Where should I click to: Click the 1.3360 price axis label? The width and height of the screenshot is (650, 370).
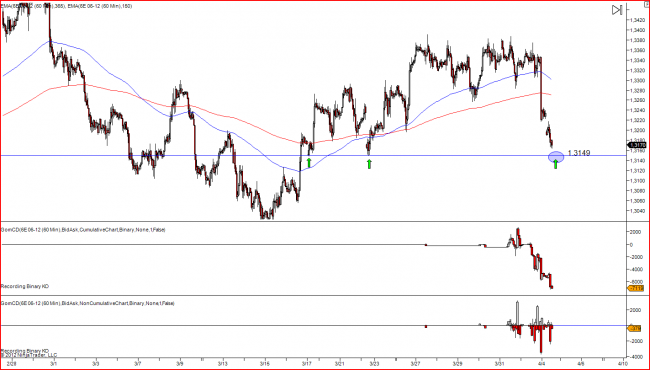click(638, 50)
